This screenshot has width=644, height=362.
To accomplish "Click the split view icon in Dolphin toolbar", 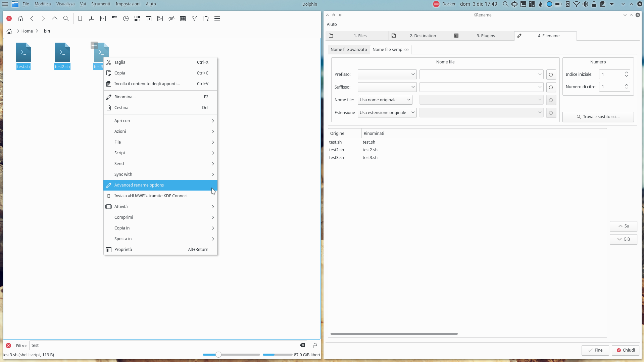I will 149,18.
